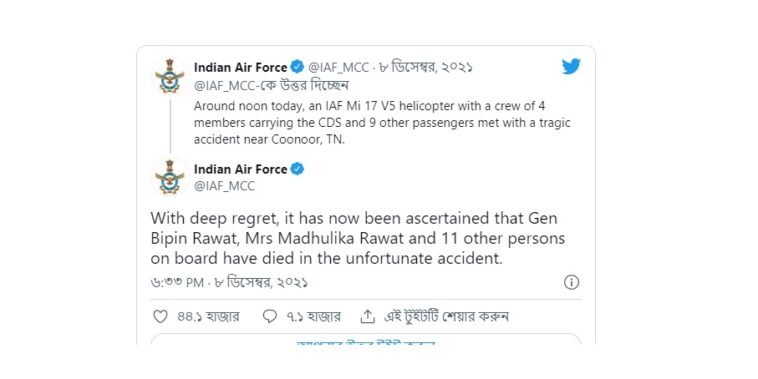The height and width of the screenshot is (379, 758).
Task: Open the top tweet text about the Mi 17 V5 helicopter
Action: [x=382, y=123]
